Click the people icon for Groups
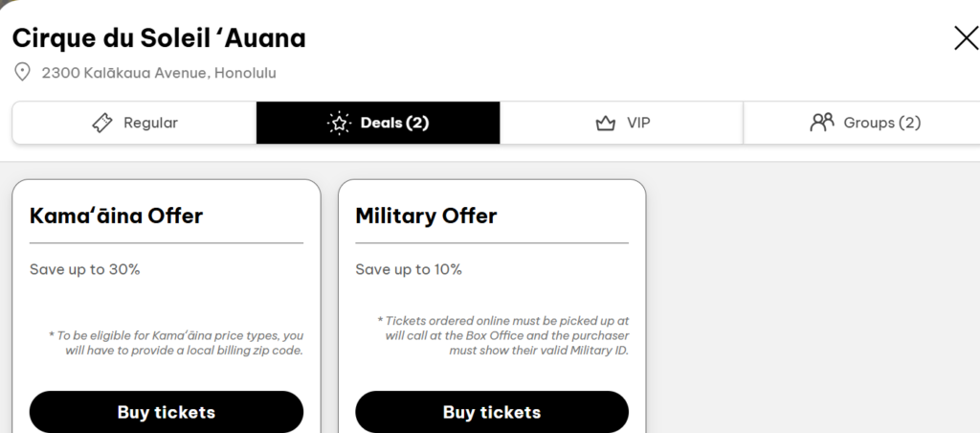The image size is (980, 433). point(822,122)
